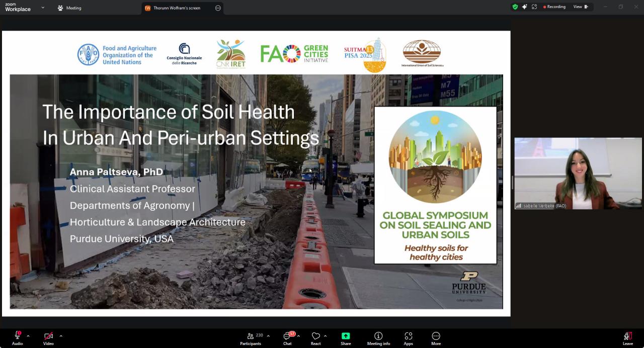Open the More options menu

(x=436, y=337)
